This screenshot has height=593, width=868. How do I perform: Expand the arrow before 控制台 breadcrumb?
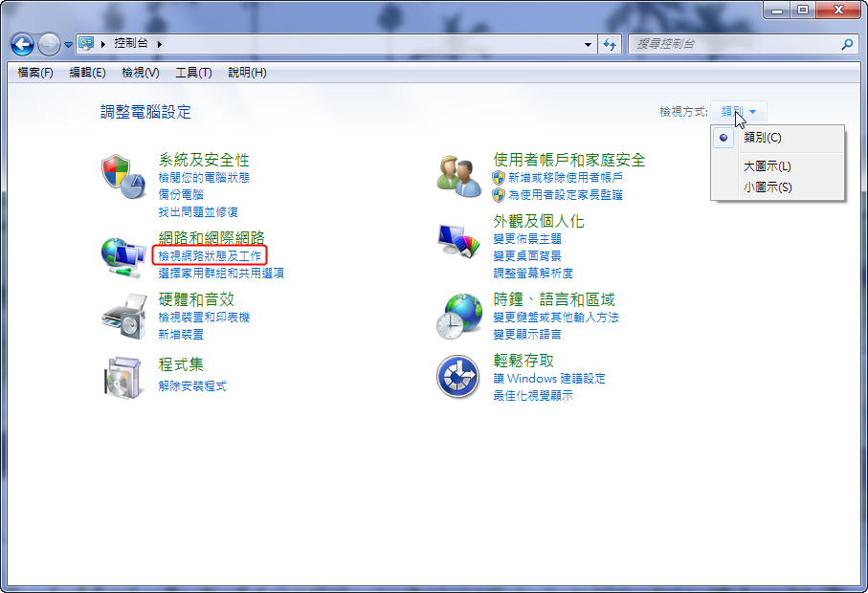[x=103, y=44]
